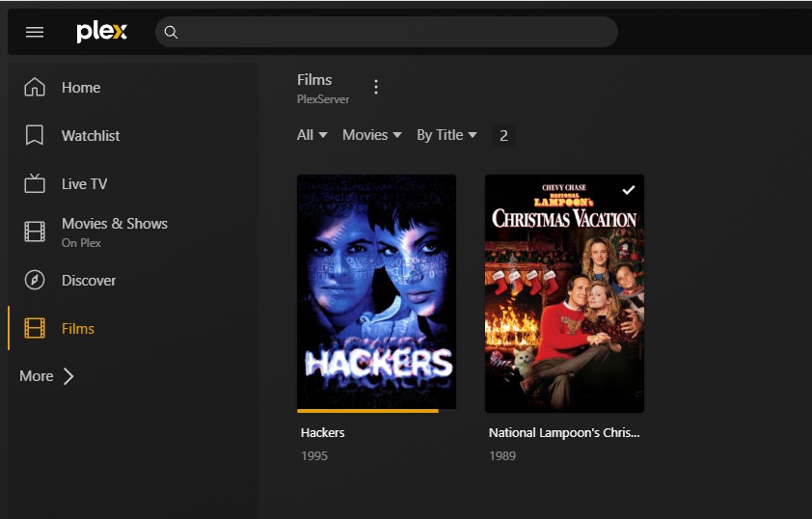The image size is (812, 519).
Task: Click the item count badge 2
Action: [x=503, y=136]
